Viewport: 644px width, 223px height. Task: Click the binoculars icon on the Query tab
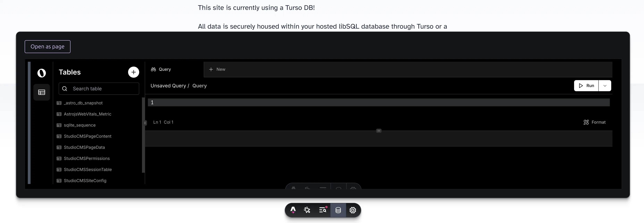point(153,69)
